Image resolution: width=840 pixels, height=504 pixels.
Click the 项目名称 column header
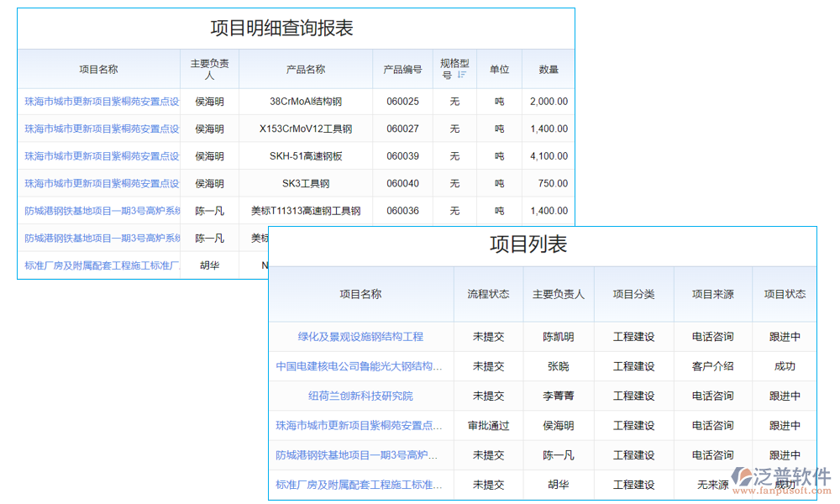click(99, 70)
